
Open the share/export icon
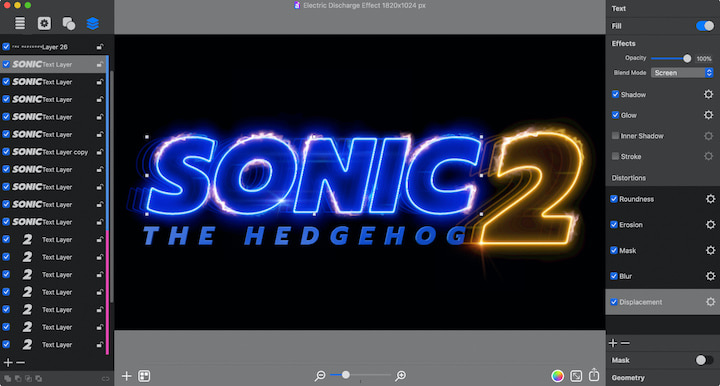594,375
